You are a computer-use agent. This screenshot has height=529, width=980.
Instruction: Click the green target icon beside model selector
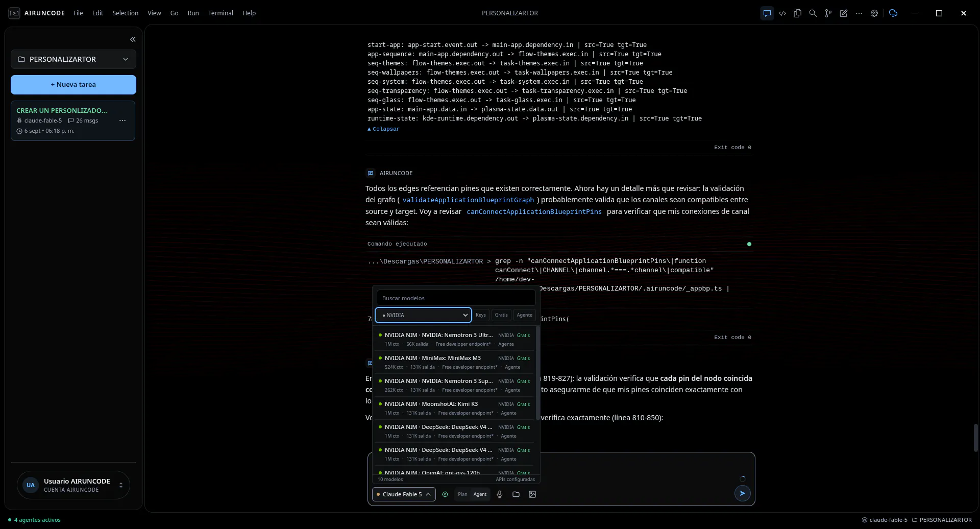445,494
